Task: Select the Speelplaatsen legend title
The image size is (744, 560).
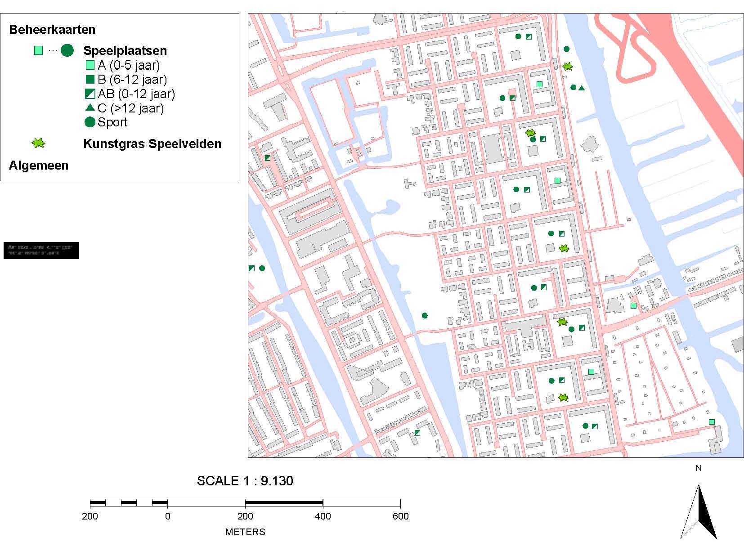Action: coord(125,50)
